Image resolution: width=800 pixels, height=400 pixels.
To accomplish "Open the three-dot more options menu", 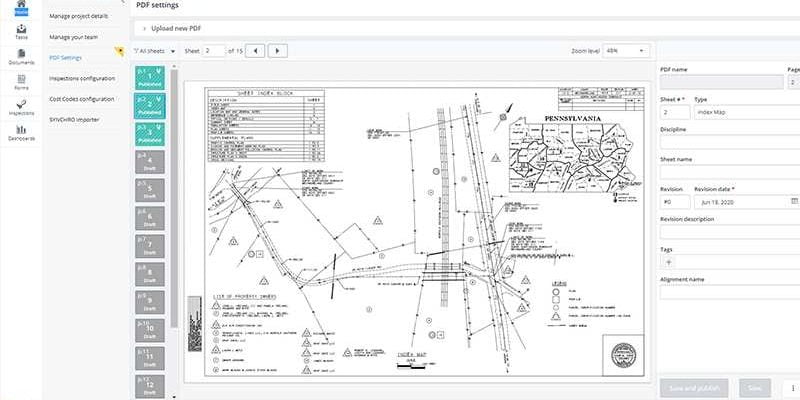I will [x=794, y=388].
